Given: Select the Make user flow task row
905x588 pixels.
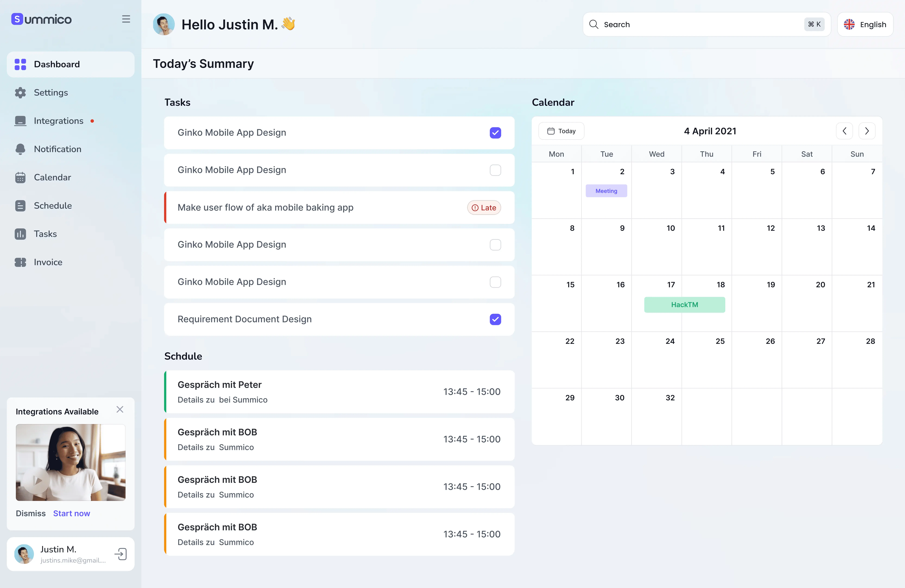Looking at the screenshot, I should tap(339, 207).
